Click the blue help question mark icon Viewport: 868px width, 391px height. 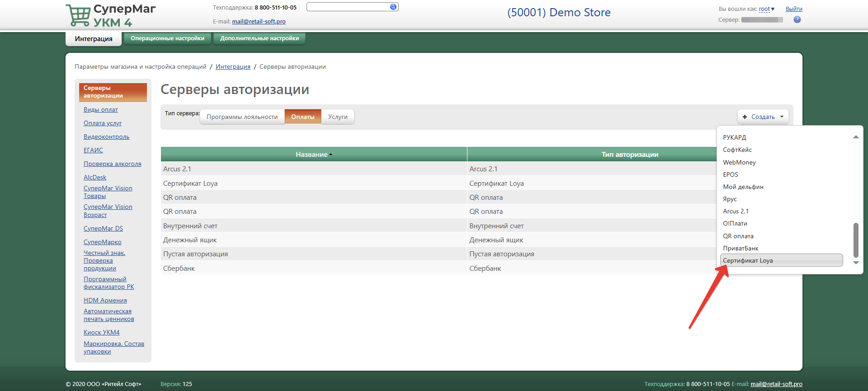(x=797, y=19)
